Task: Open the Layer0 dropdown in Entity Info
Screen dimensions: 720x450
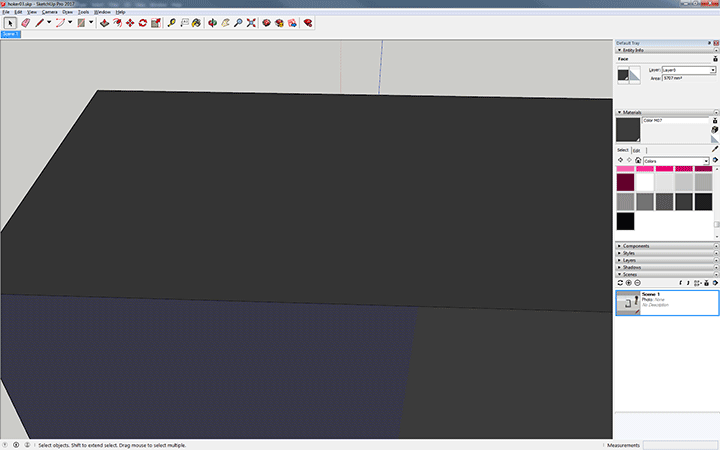Action: pos(713,70)
